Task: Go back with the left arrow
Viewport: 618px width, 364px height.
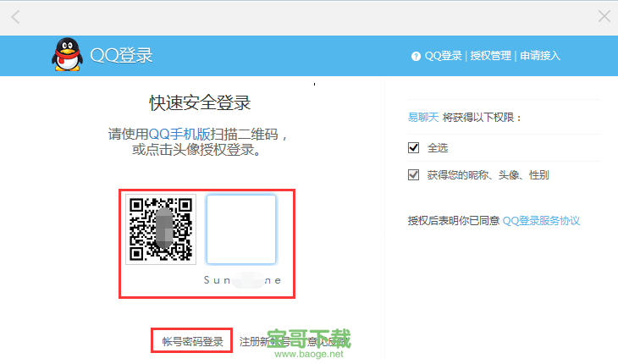Action: (15, 17)
